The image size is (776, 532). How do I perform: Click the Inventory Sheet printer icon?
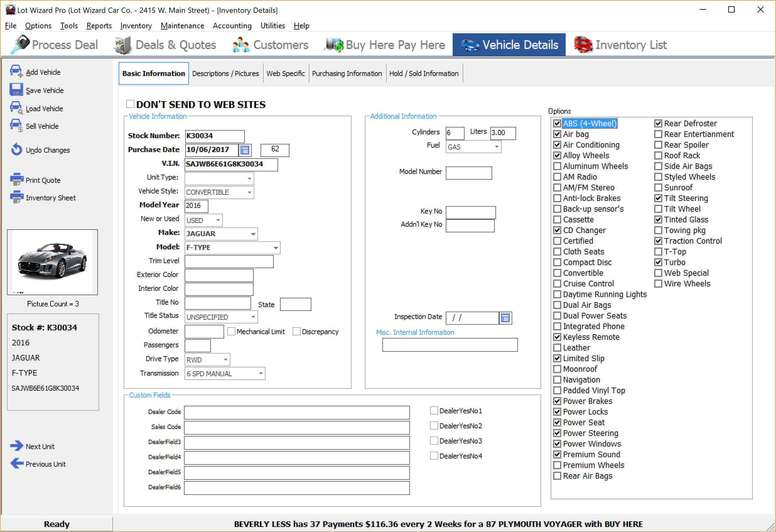tap(16, 197)
